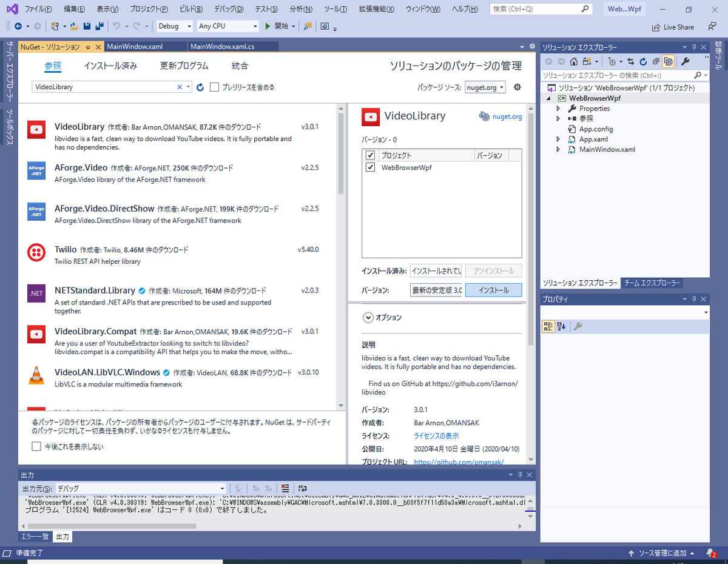Toggle the select-all projects header checkbox
This screenshot has height=564, width=728.
[x=370, y=155]
